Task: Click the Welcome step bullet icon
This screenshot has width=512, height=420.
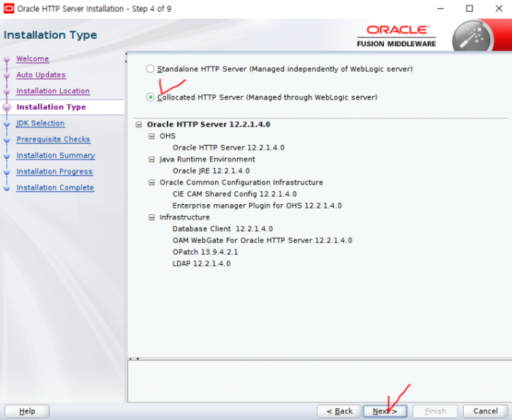Action: pos(7,60)
